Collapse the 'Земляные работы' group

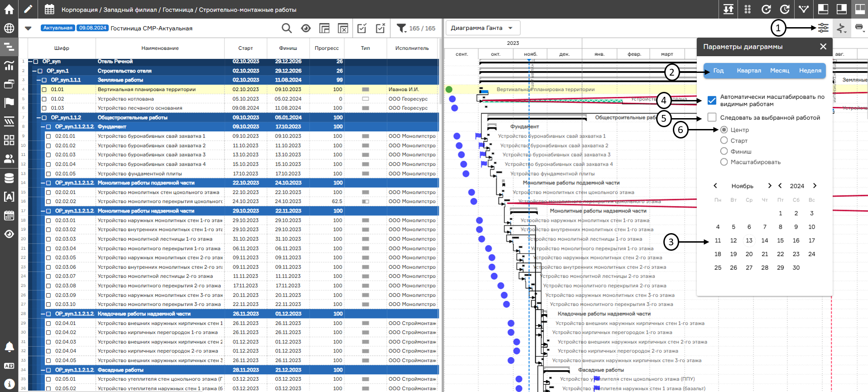tap(39, 80)
